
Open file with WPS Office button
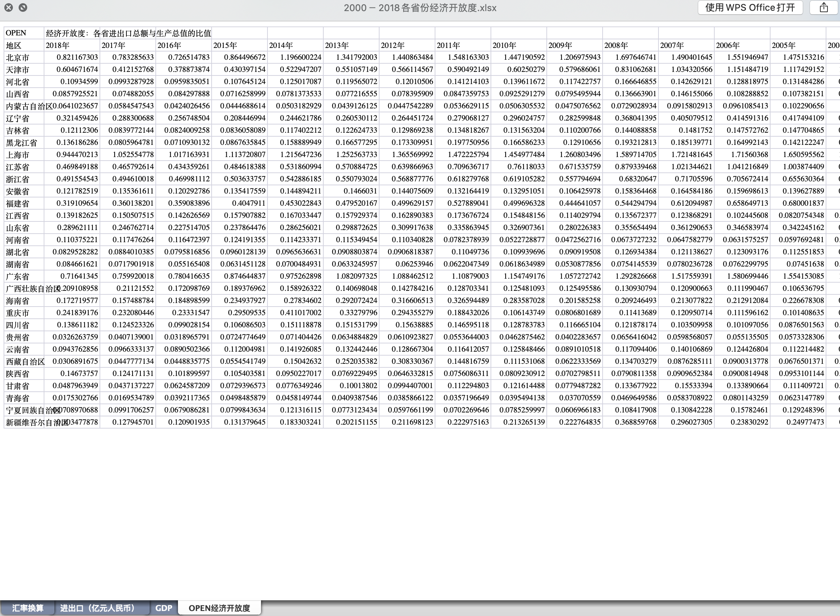tap(750, 8)
